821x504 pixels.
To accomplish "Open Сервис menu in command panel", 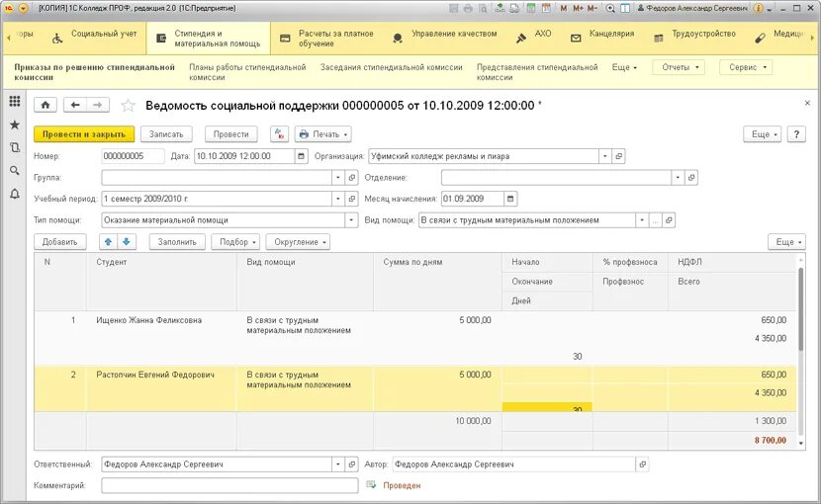I will click(746, 67).
